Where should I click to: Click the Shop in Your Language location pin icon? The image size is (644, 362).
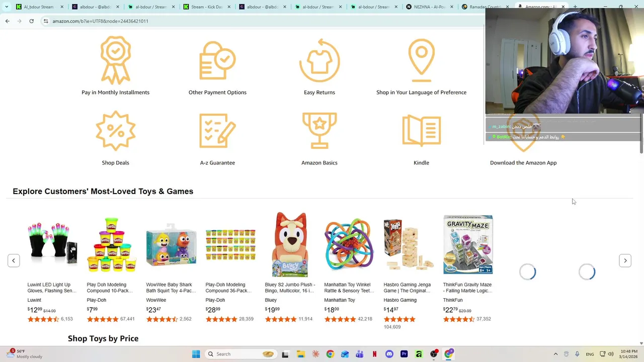[x=422, y=60]
